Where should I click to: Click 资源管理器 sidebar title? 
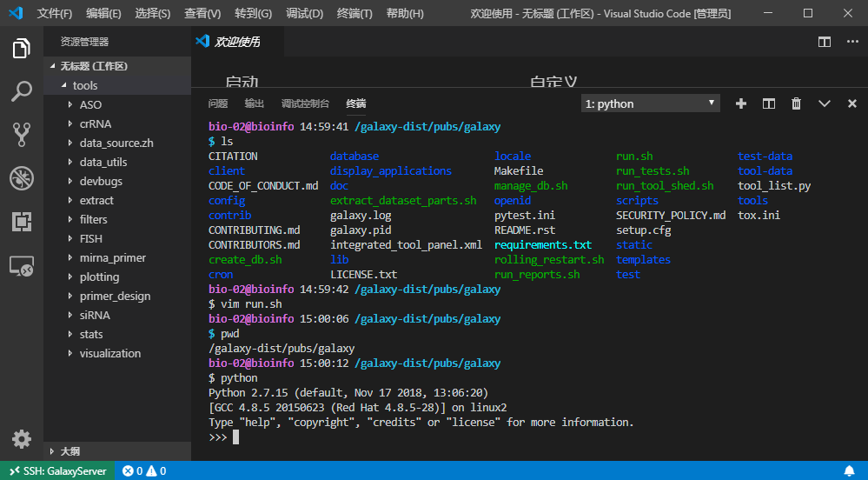click(x=84, y=42)
